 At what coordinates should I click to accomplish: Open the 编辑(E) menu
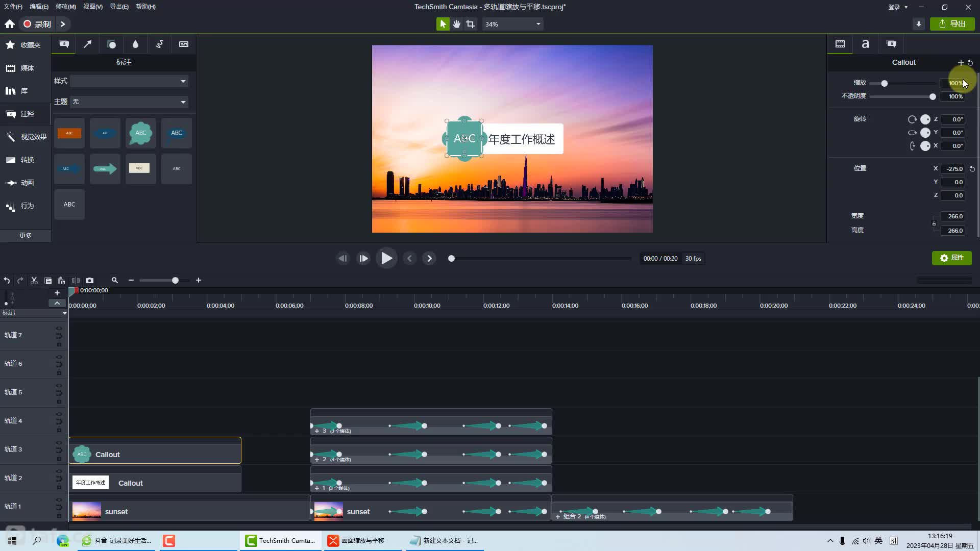tap(39, 7)
